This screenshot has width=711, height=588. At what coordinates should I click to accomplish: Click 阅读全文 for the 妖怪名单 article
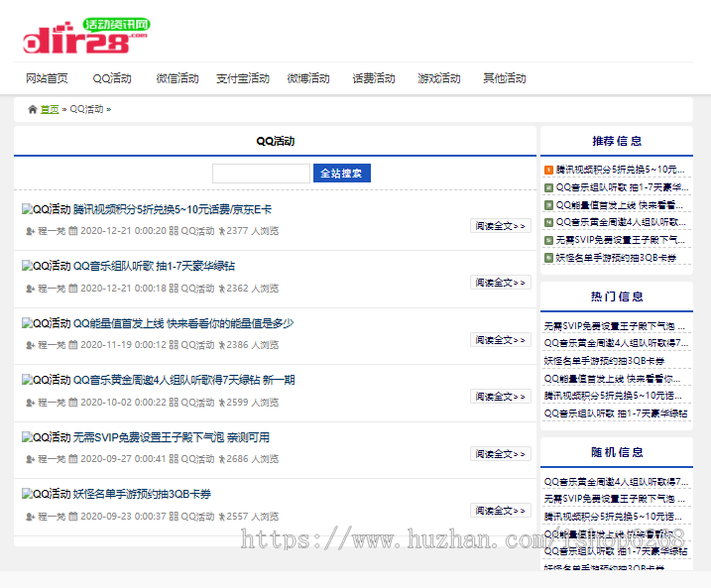click(500, 511)
